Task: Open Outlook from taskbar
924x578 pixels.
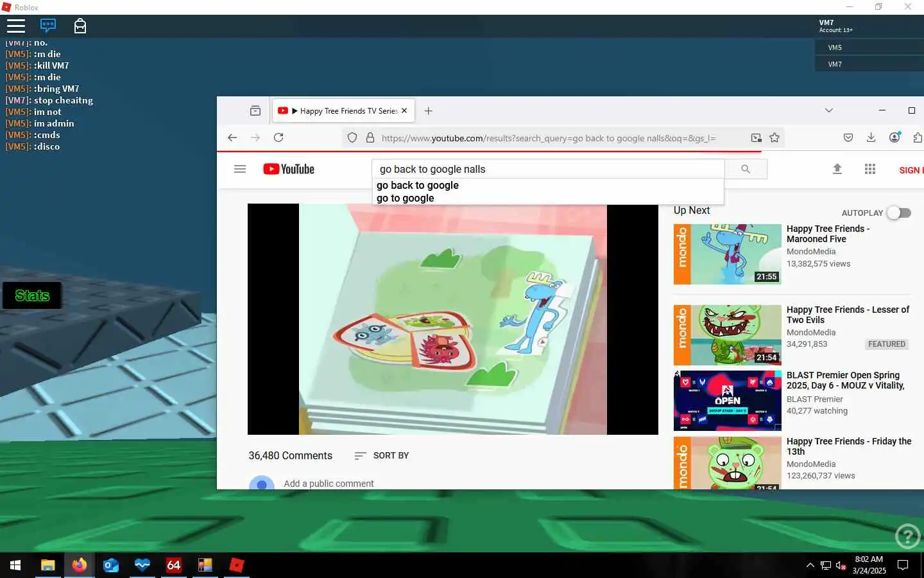Action: [x=111, y=565]
